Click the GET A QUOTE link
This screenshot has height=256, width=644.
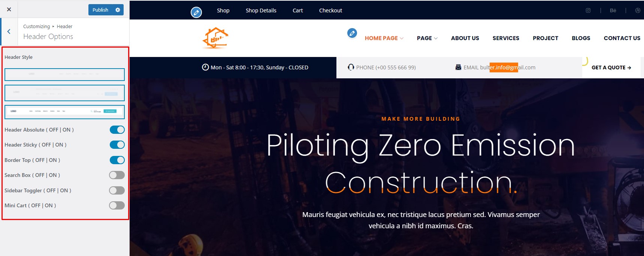pos(611,67)
